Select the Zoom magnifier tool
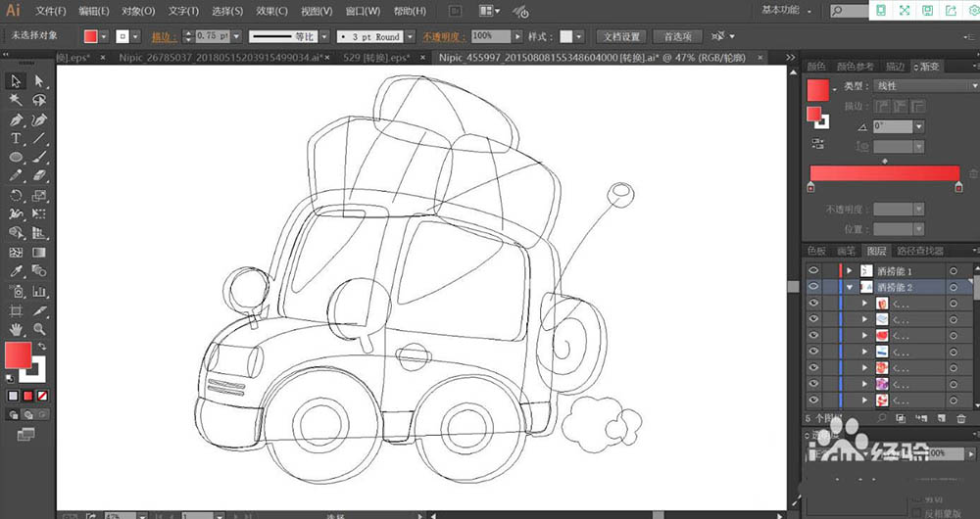 39,329
